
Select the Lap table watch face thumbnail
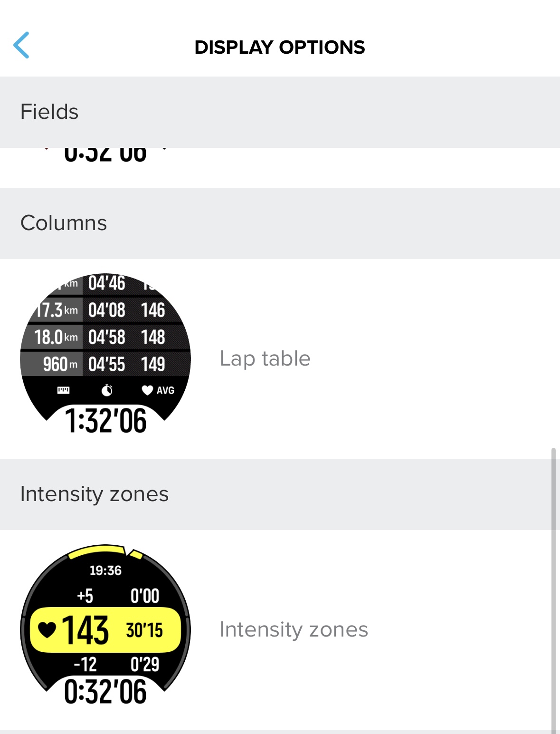click(105, 354)
